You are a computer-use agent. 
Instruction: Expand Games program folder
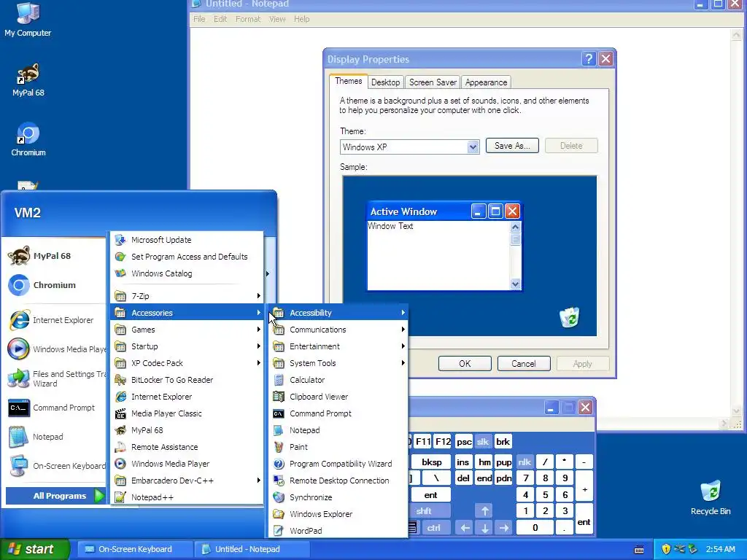point(187,330)
